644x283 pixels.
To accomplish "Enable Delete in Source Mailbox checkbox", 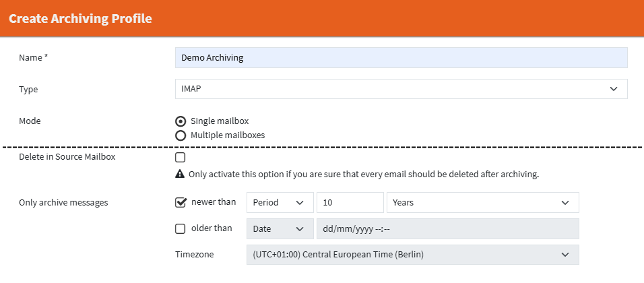I will pyautogui.click(x=180, y=158).
